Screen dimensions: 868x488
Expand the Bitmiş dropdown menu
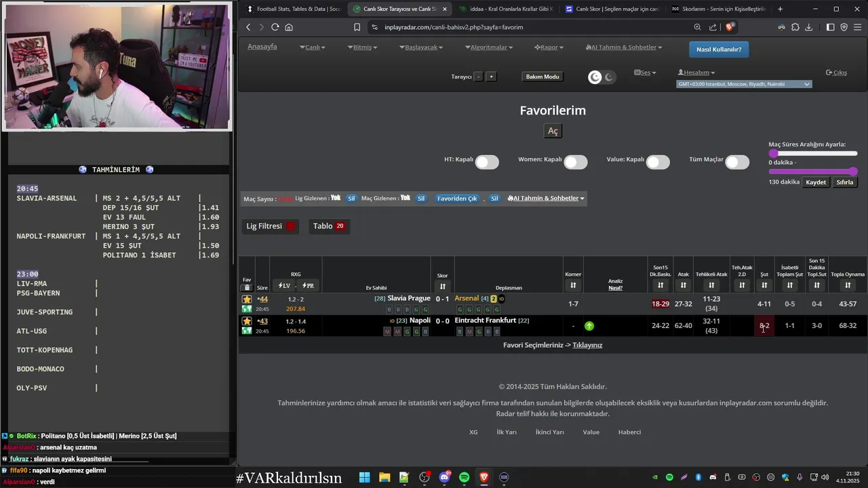(x=363, y=47)
